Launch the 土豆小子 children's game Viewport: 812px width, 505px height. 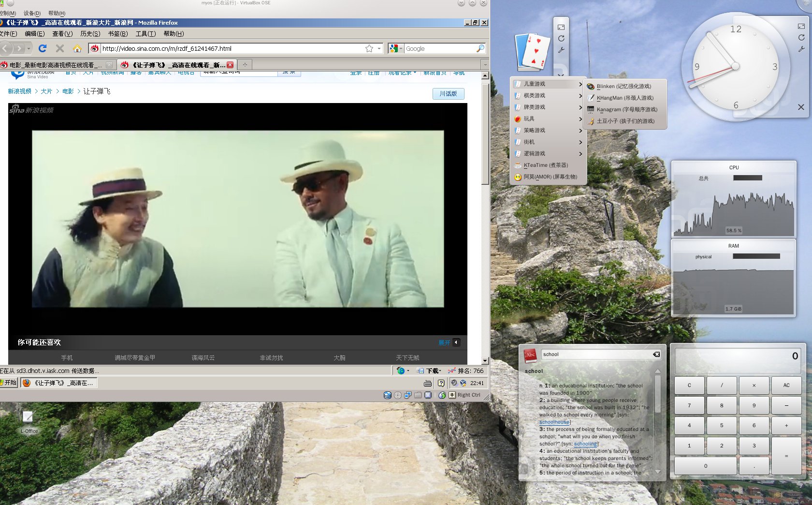626,121
